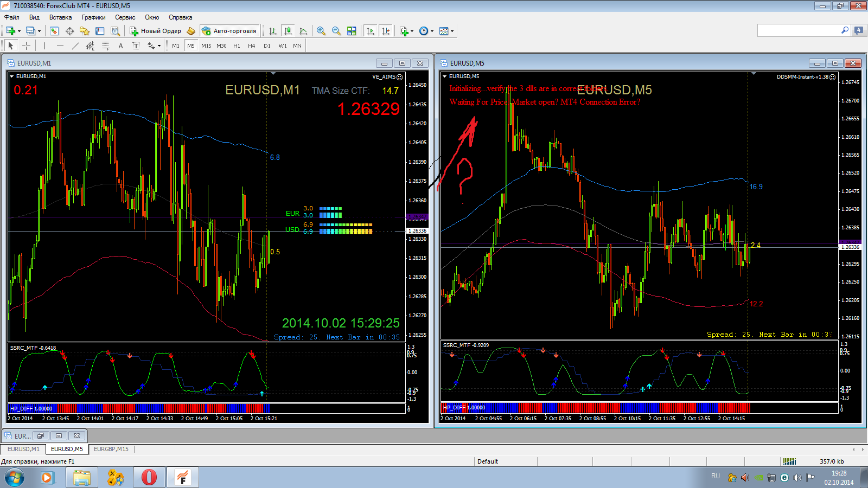Image resolution: width=868 pixels, height=488 pixels.
Task: Switch to the EURGBP,M15 chart tab
Action: pyautogui.click(x=111, y=449)
